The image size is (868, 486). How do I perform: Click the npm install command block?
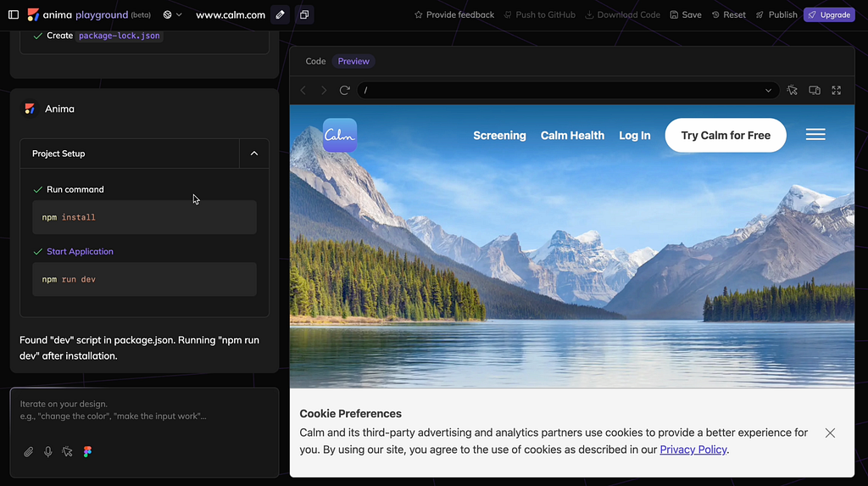(x=144, y=217)
